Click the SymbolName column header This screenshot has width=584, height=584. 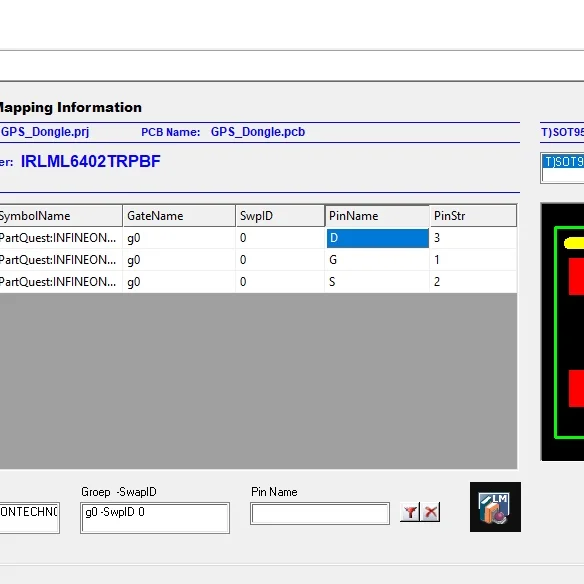click(61, 216)
